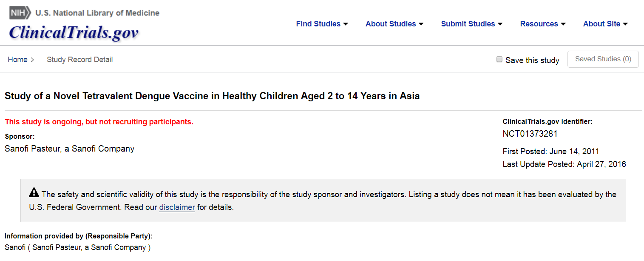This screenshot has height=261, width=644.
Task: Click the NCT01373281 identifier text
Action: 530,134
